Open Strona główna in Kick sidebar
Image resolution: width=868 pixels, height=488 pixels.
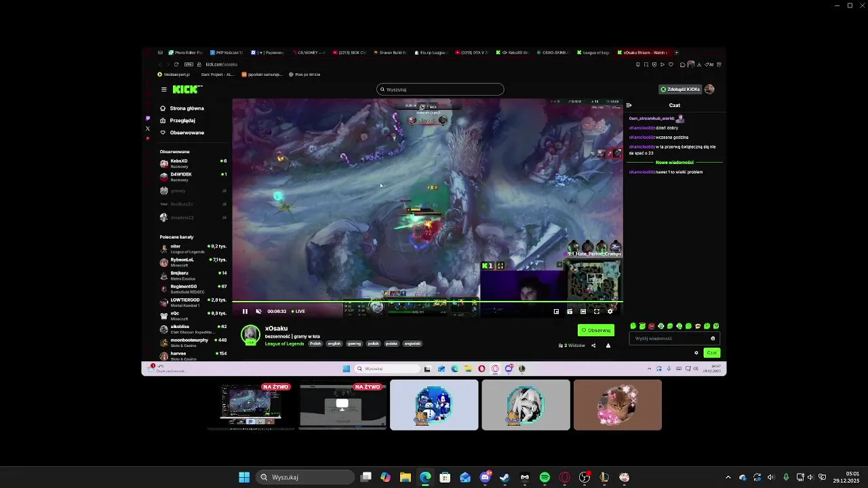click(x=182, y=108)
